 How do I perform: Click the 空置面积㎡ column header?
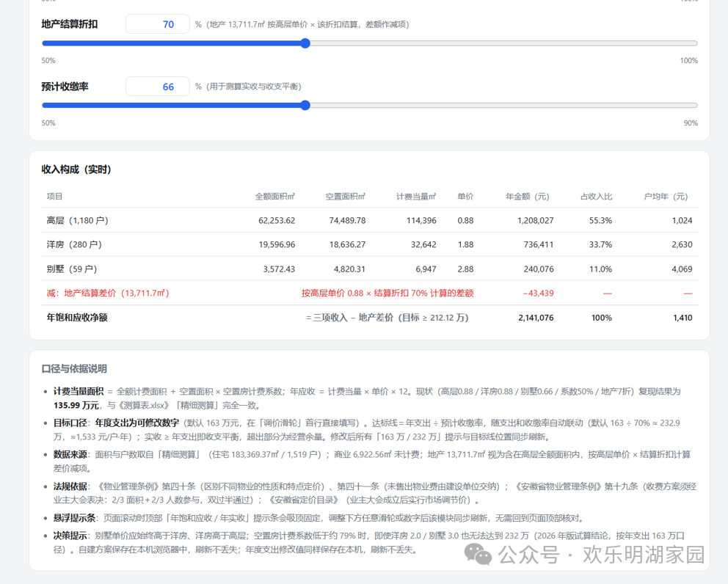346,197
